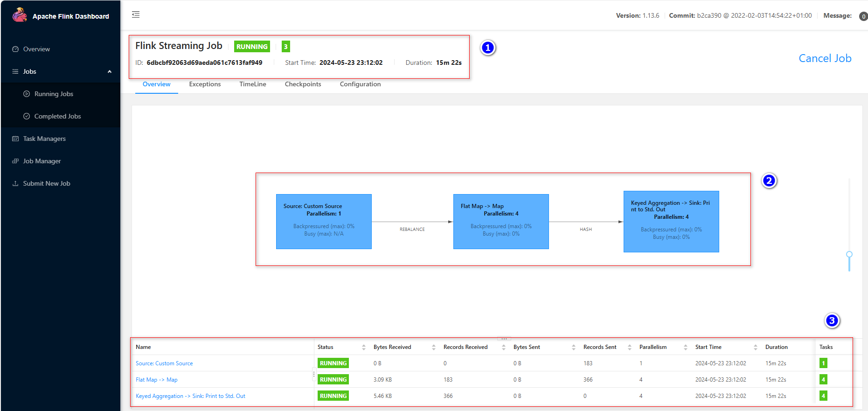The image size is (868, 411).
Task: Click the vertical split handle beside the Name column
Action: [x=314, y=374]
